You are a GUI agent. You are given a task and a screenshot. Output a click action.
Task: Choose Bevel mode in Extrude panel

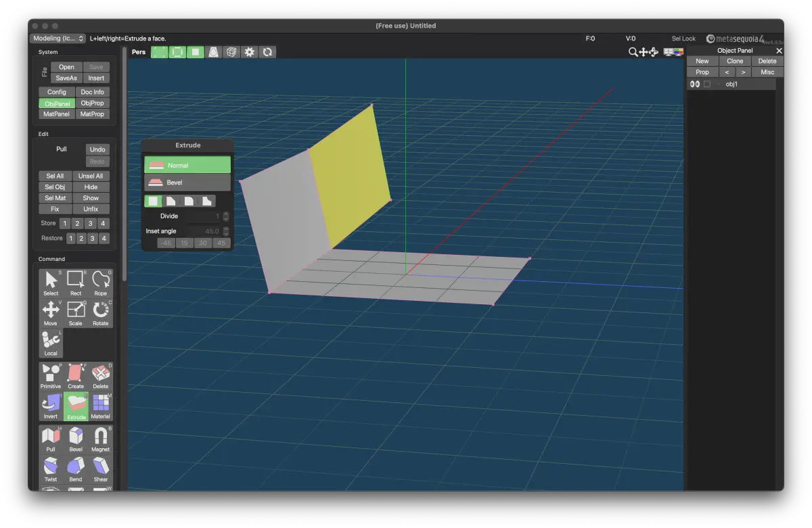187,183
